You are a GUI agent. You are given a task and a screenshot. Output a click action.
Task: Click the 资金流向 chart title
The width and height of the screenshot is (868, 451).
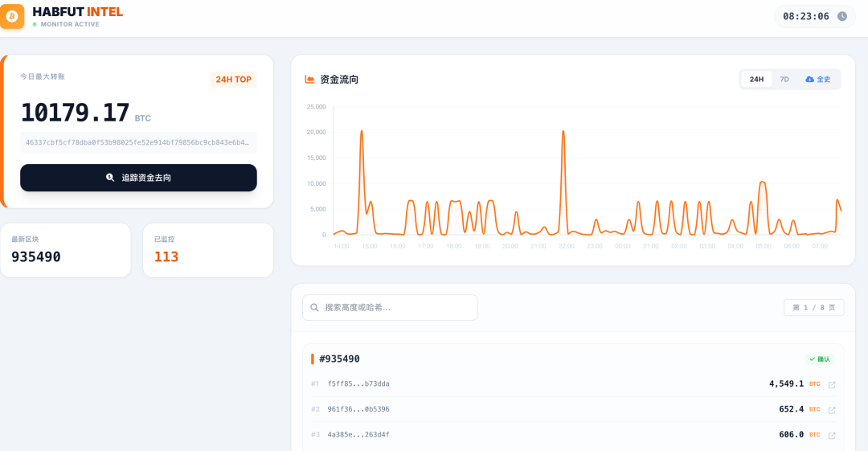pos(339,80)
